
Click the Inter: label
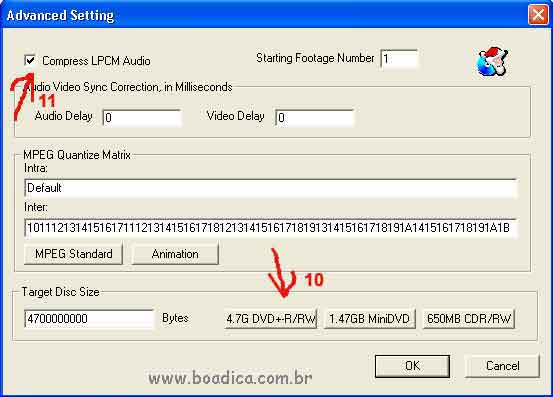(x=36, y=207)
